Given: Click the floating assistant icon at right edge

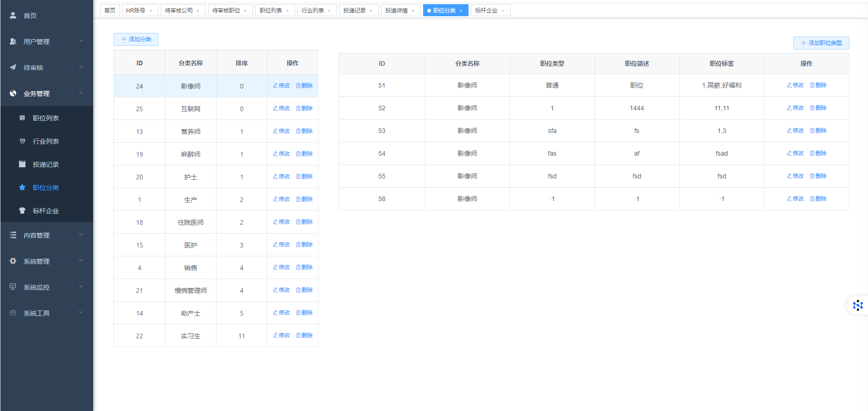Looking at the screenshot, I should click(857, 305).
